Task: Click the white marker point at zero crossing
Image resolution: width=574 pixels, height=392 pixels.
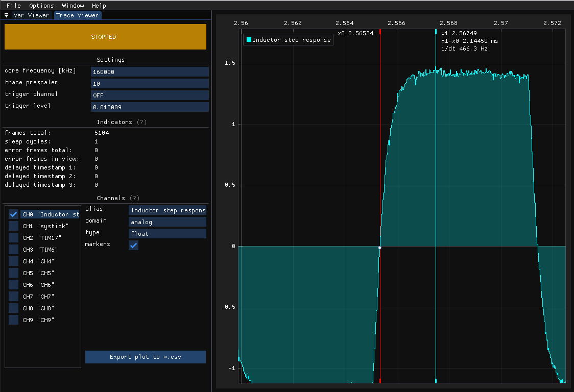Action: (x=379, y=248)
